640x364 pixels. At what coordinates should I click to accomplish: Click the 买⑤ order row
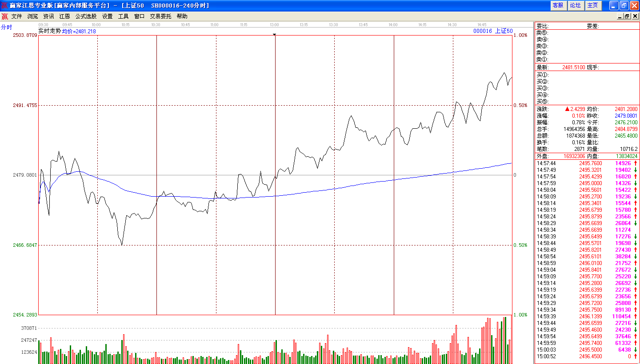pos(587,102)
